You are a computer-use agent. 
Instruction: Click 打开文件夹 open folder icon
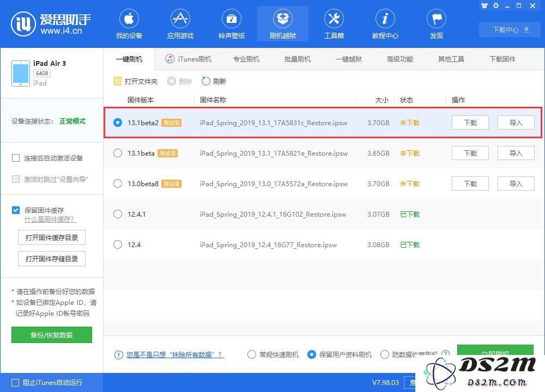click(x=118, y=81)
